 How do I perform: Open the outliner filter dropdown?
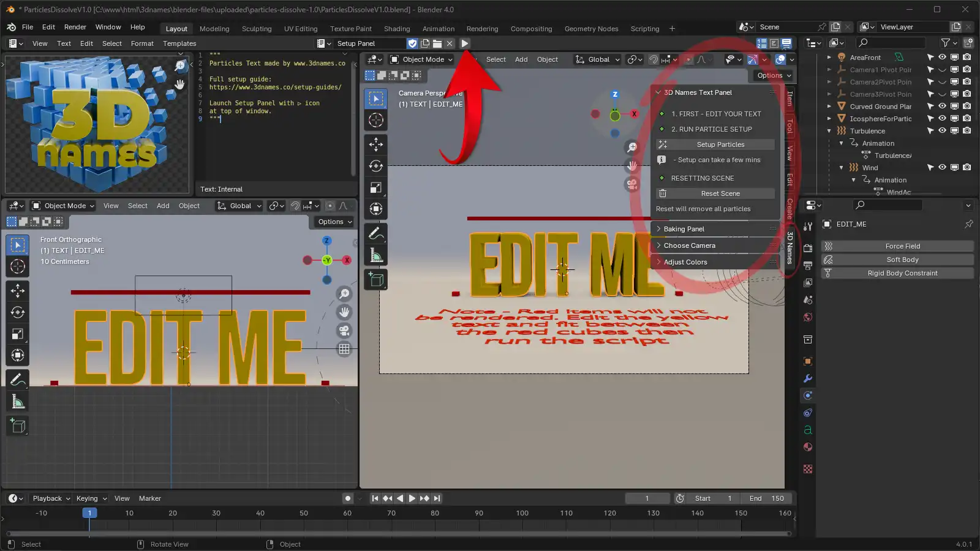949,43
